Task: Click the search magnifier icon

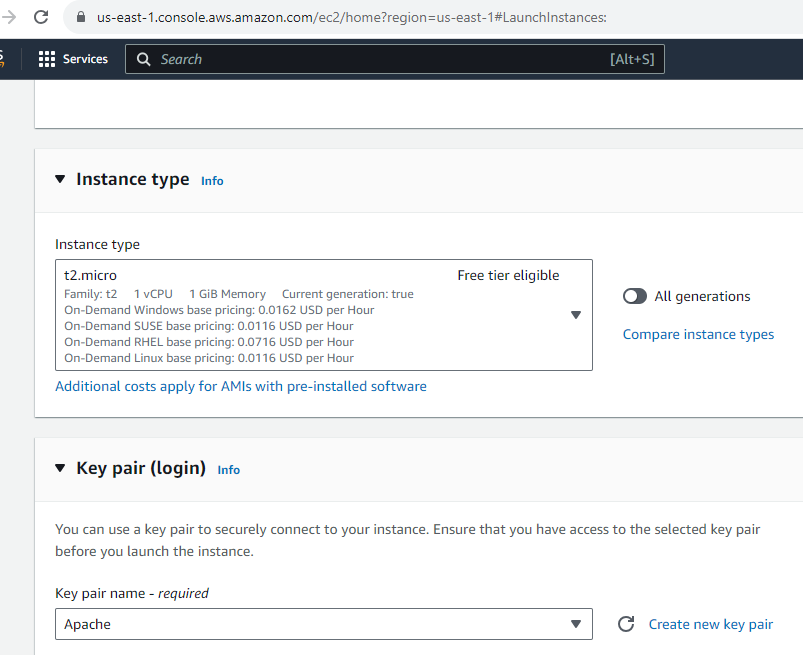Action: [143, 59]
